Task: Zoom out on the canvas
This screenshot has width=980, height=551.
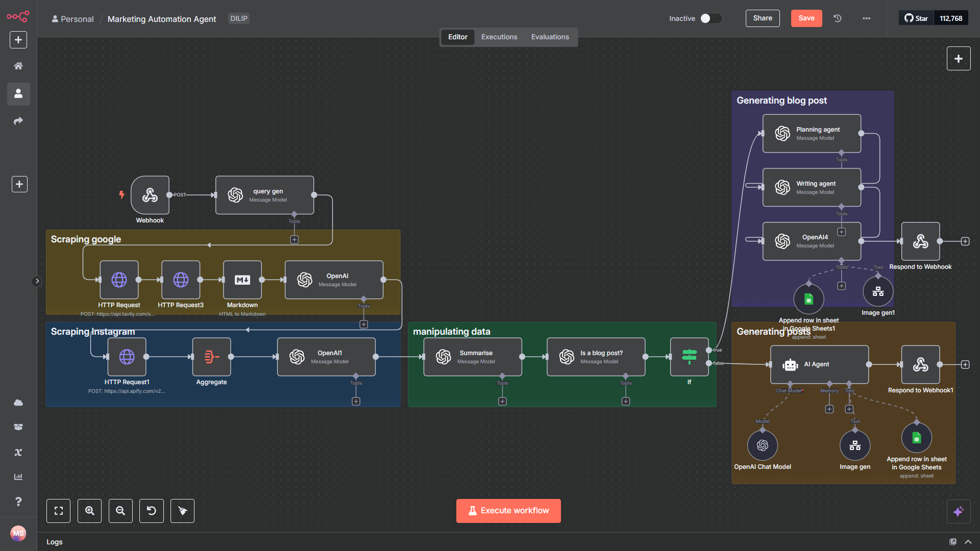Action: pos(120,511)
